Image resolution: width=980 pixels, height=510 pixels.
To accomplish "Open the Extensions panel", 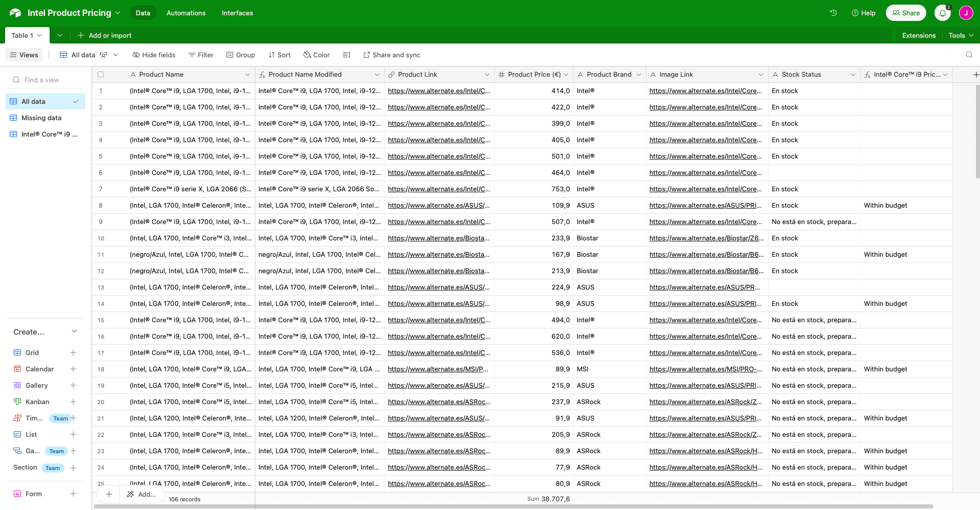I will tap(919, 35).
